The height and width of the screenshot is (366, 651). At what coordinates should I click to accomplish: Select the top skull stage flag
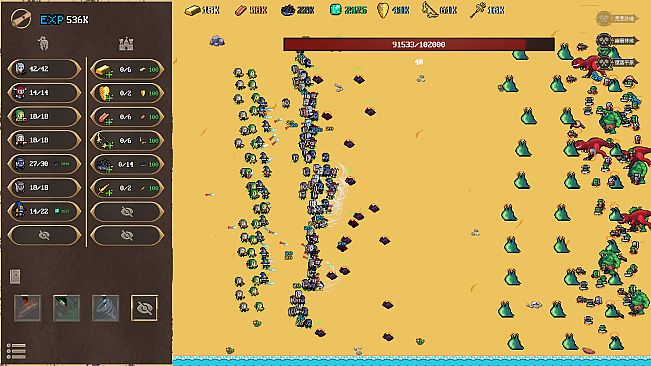(x=617, y=18)
